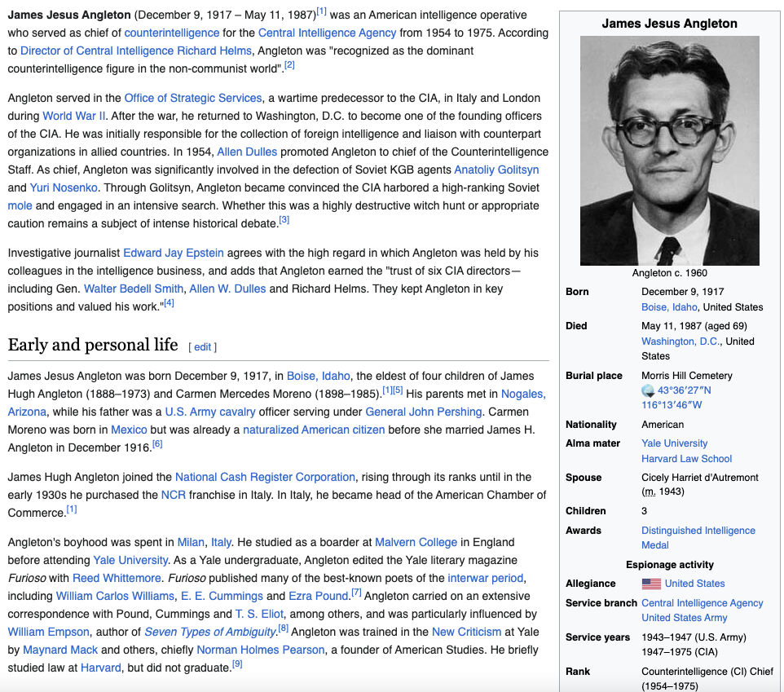Click the United States flag icon
The image size is (784, 692).
click(651, 584)
